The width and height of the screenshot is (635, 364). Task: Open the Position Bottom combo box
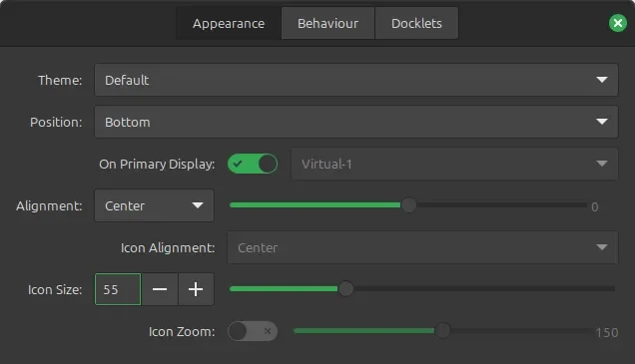tap(356, 122)
